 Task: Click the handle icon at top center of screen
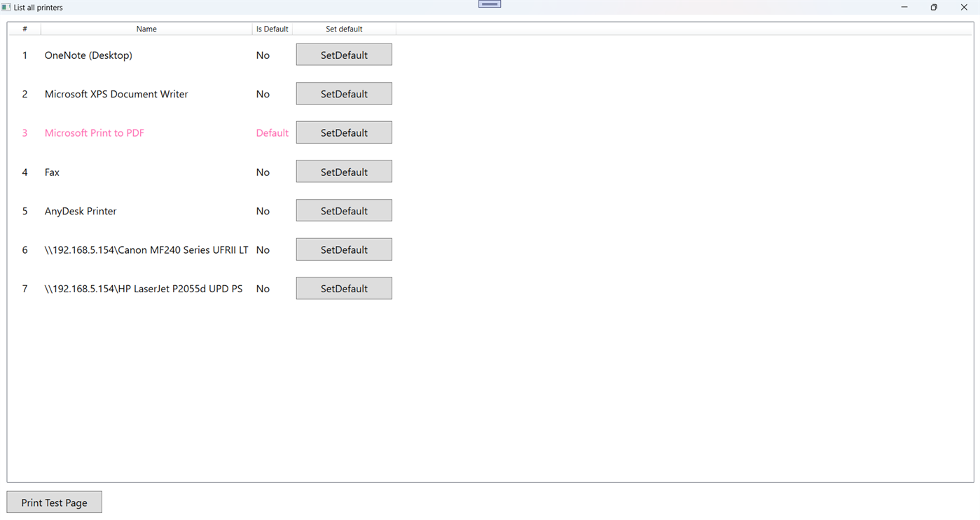(489, 4)
